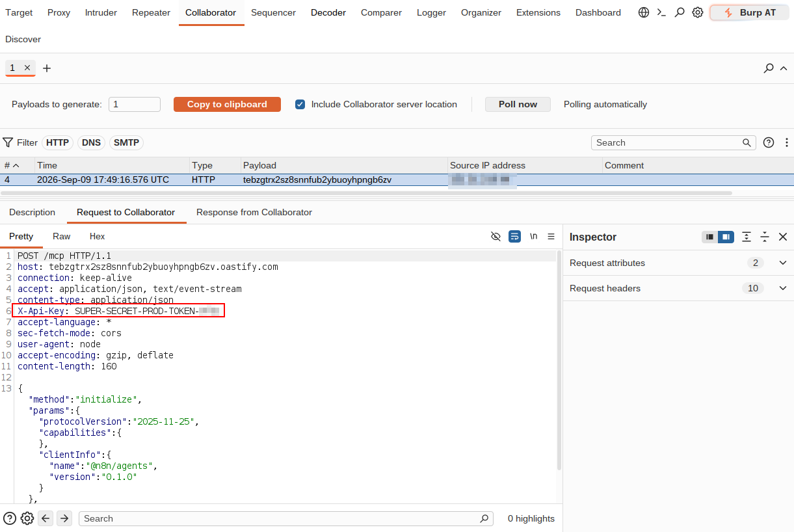The width and height of the screenshot is (794, 532).
Task: Click the Poll now button
Action: (x=518, y=104)
